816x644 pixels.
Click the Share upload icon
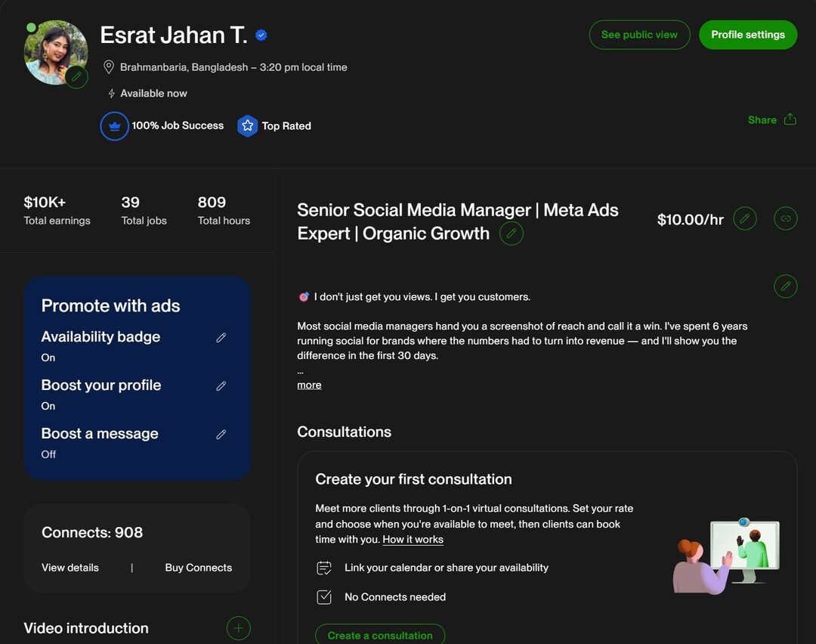tap(790, 119)
